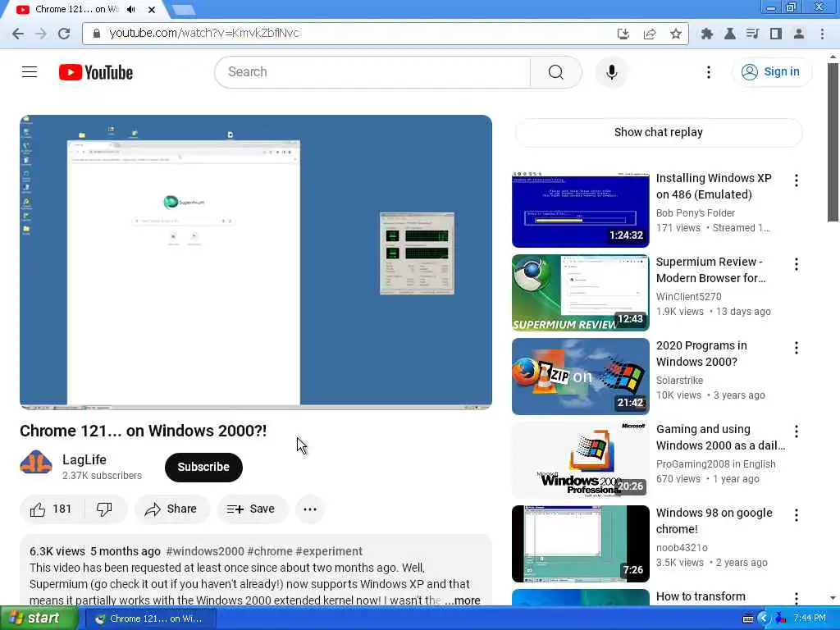Viewport: 840px width, 630px height.
Task: Open the Chrome three-dot menu
Action: [x=822, y=34]
